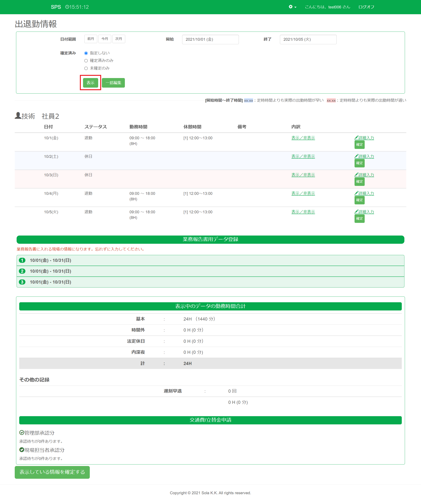Click the numbered 3 badge icon

[22, 282]
